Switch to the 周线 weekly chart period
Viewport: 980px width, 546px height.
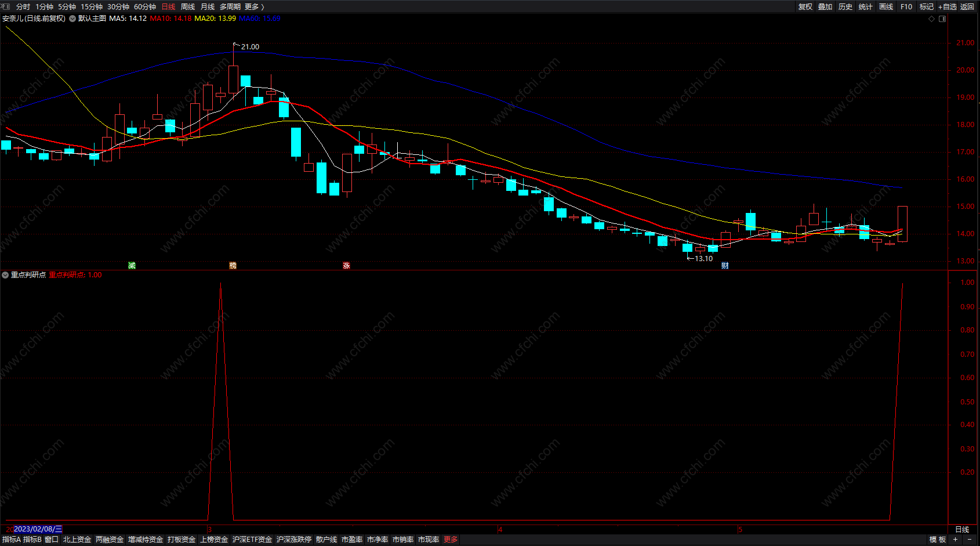click(188, 6)
